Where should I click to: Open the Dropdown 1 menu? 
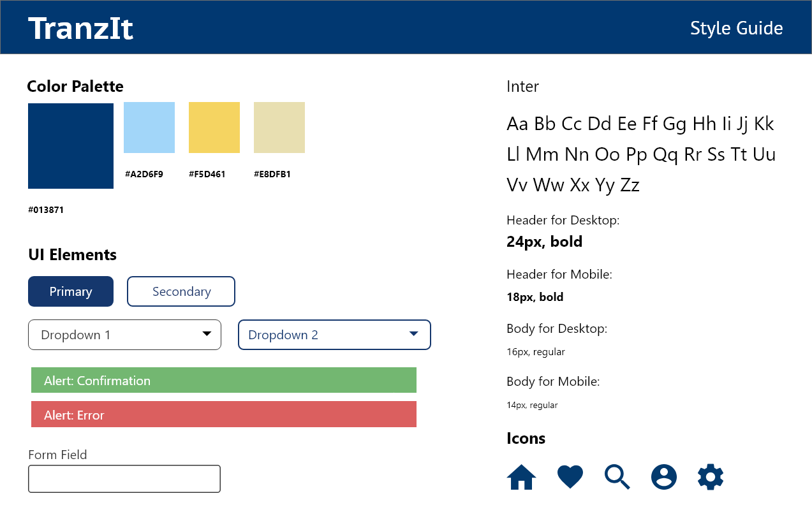click(x=124, y=335)
